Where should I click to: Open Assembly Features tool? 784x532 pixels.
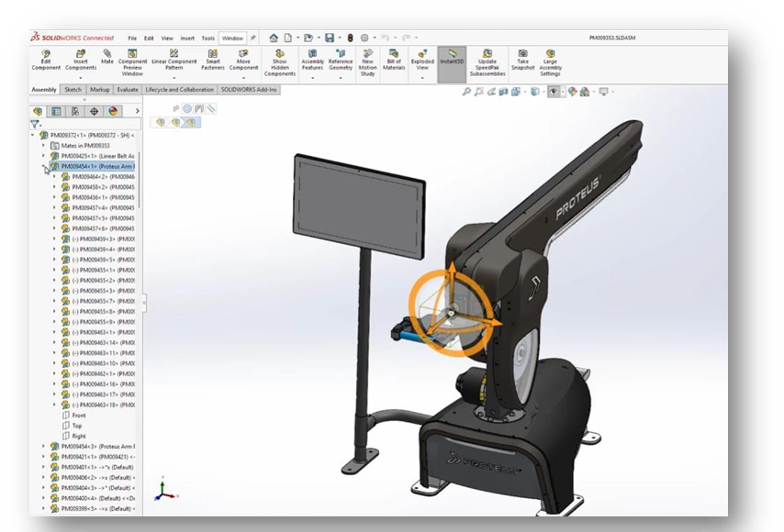click(x=312, y=60)
